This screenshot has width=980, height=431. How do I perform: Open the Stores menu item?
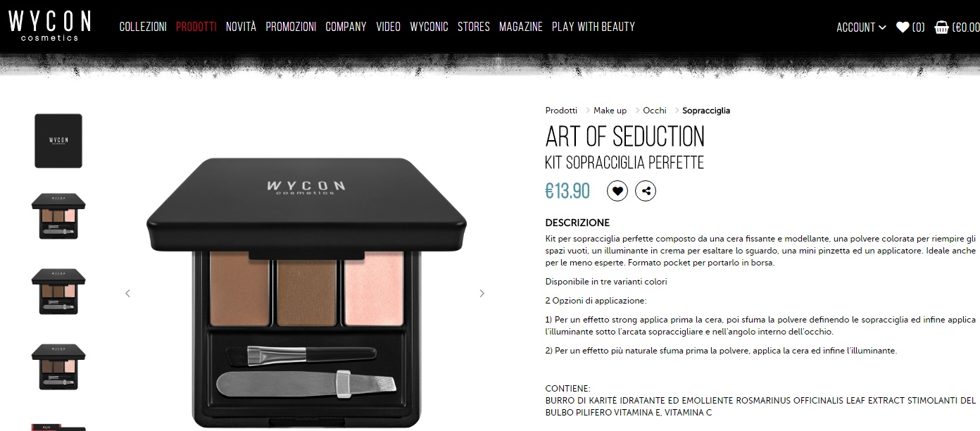click(474, 27)
